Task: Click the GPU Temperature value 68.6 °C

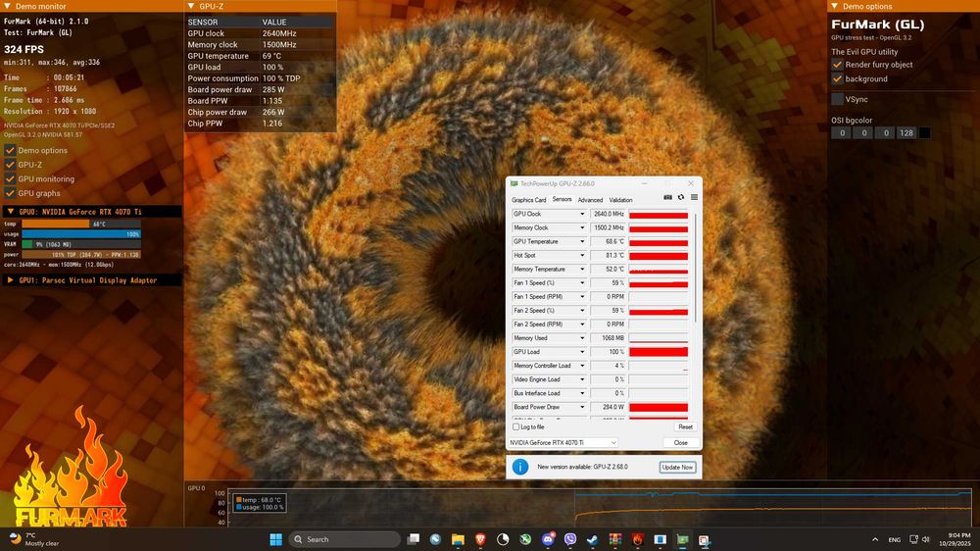Action: [x=609, y=241]
